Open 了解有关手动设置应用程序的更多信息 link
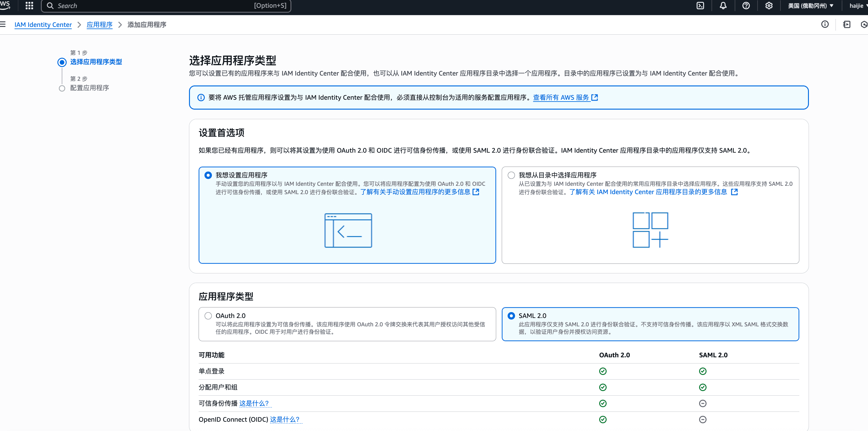 (x=415, y=192)
